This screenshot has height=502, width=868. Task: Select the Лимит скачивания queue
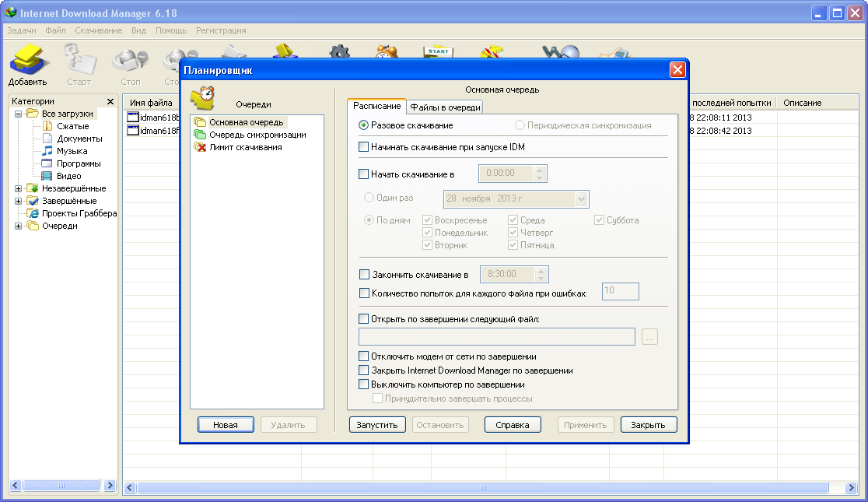click(238, 147)
